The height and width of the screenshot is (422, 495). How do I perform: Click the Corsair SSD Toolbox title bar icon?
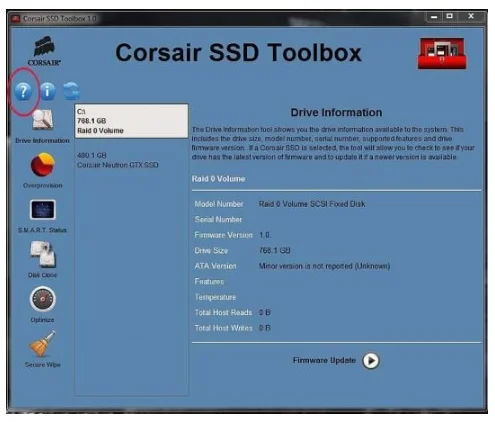[x=16, y=18]
